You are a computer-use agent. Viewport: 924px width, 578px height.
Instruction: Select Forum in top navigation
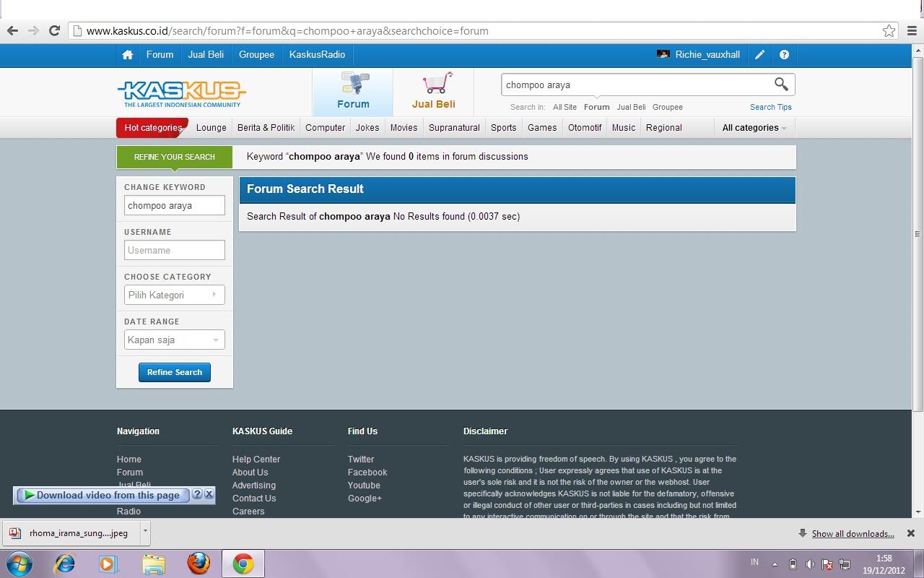(x=160, y=55)
